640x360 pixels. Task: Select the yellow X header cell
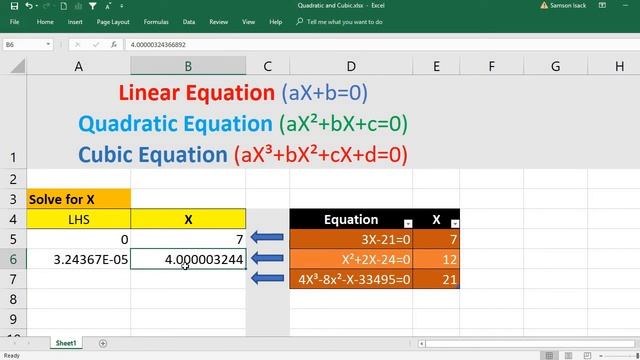click(188, 219)
